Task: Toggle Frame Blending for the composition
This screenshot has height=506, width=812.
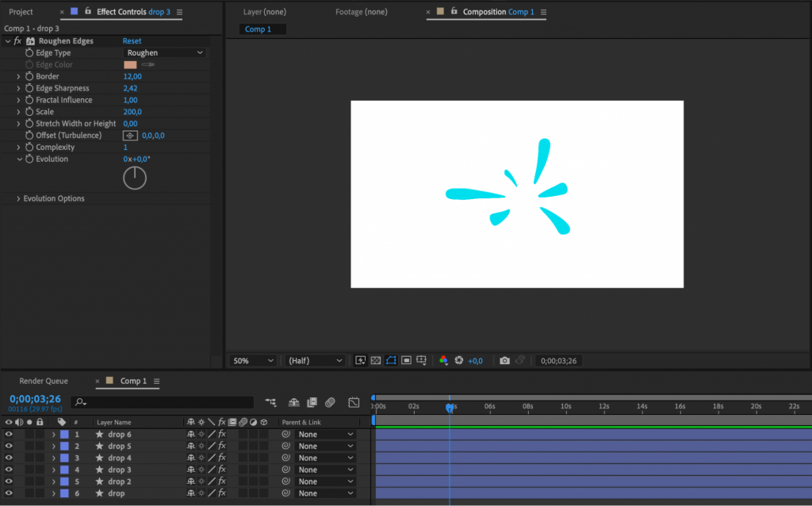Action: (311, 402)
